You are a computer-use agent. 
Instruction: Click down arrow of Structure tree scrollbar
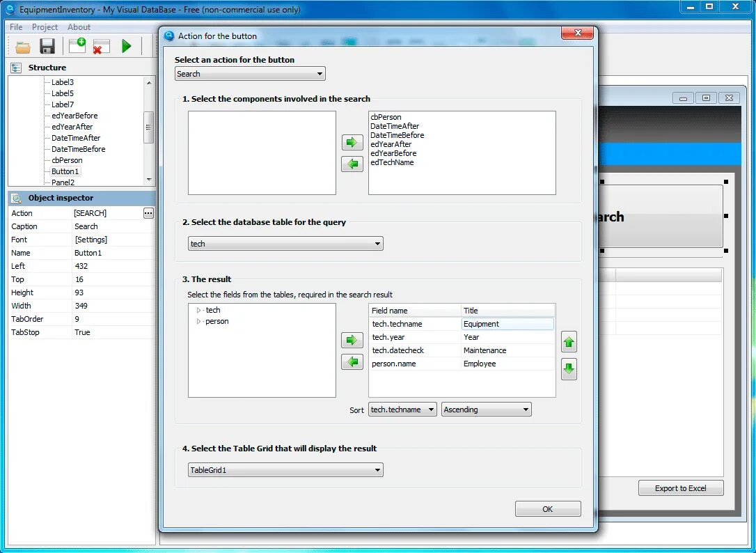pyautogui.click(x=149, y=180)
